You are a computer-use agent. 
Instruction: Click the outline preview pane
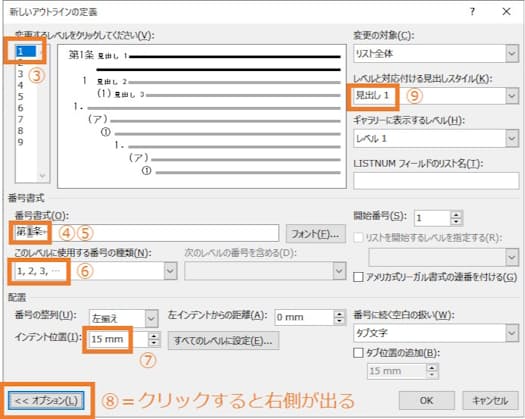pos(202,116)
